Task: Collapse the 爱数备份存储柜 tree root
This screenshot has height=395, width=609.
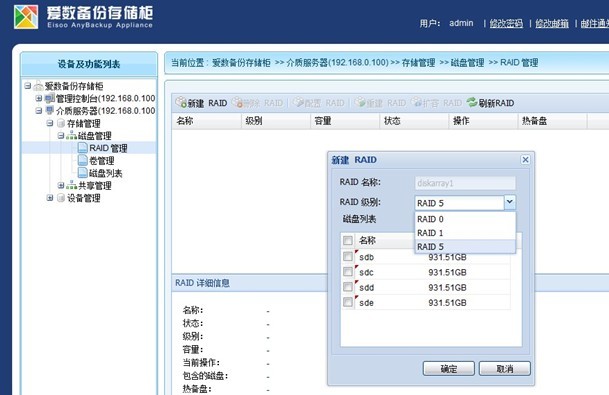Action: (28, 85)
